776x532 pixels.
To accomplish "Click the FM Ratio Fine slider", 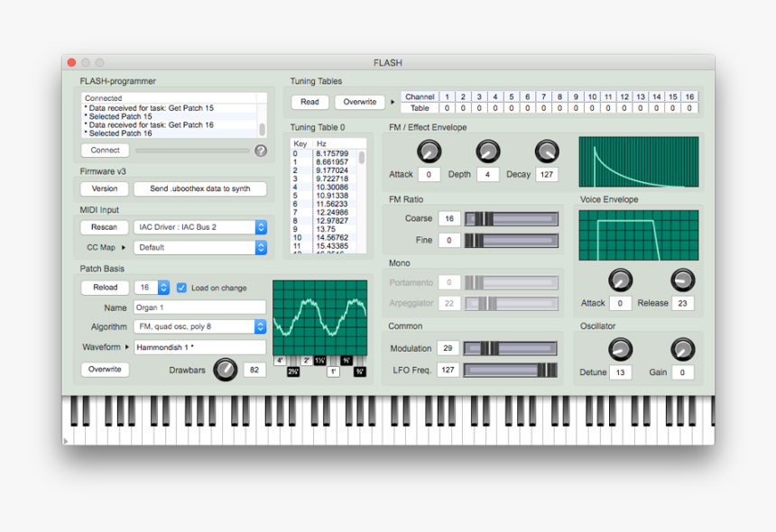I will [x=512, y=240].
